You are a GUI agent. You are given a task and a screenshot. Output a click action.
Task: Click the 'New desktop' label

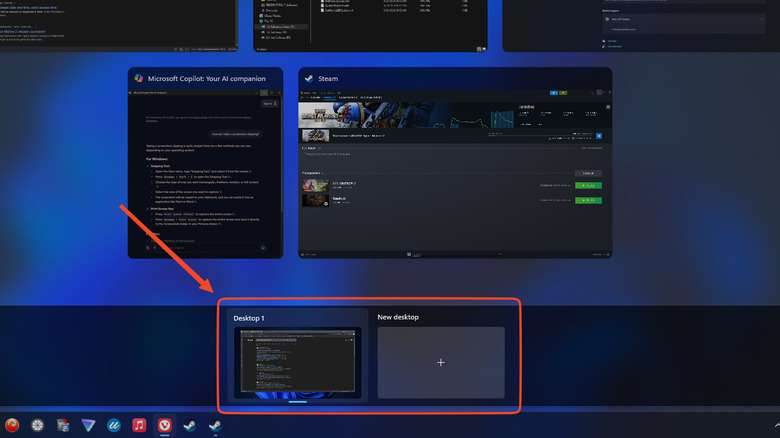pos(399,317)
